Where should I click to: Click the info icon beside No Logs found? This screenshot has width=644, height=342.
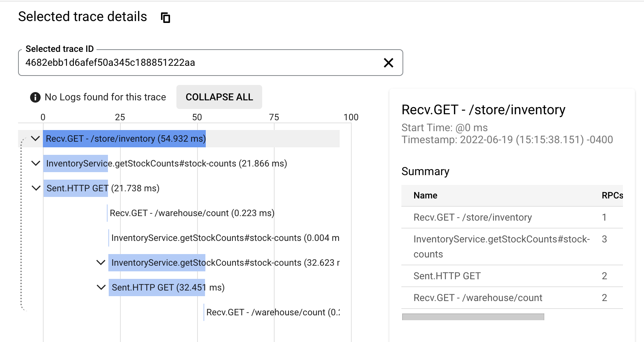pos(35,97)
